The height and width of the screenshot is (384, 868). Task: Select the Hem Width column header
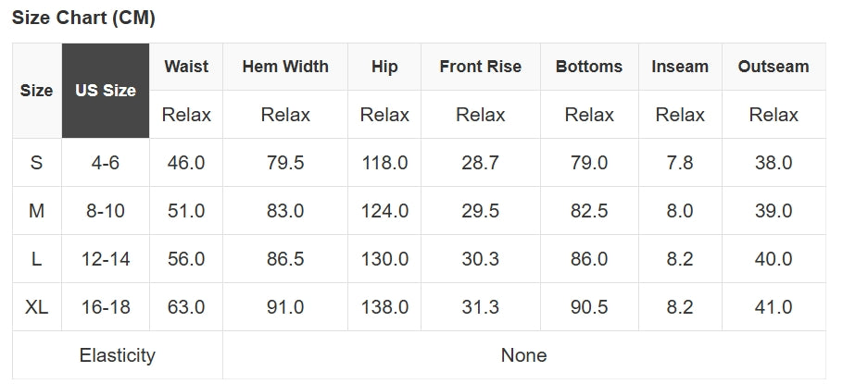(285, 67)
